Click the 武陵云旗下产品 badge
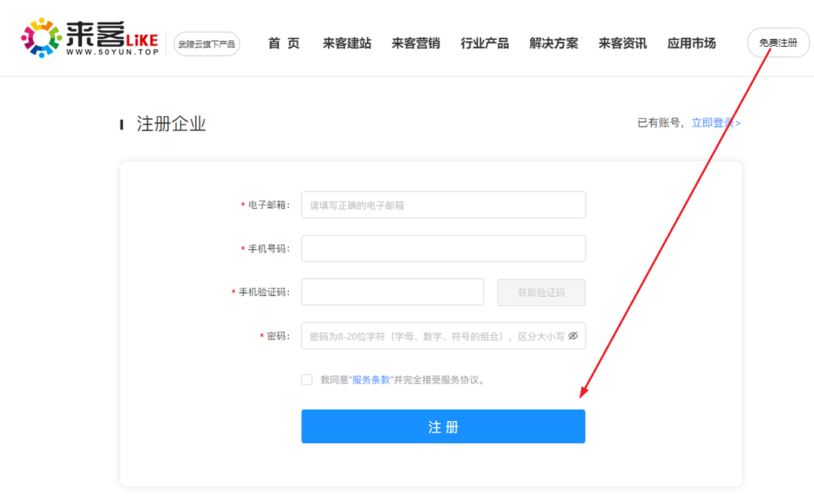 point(207,44)
